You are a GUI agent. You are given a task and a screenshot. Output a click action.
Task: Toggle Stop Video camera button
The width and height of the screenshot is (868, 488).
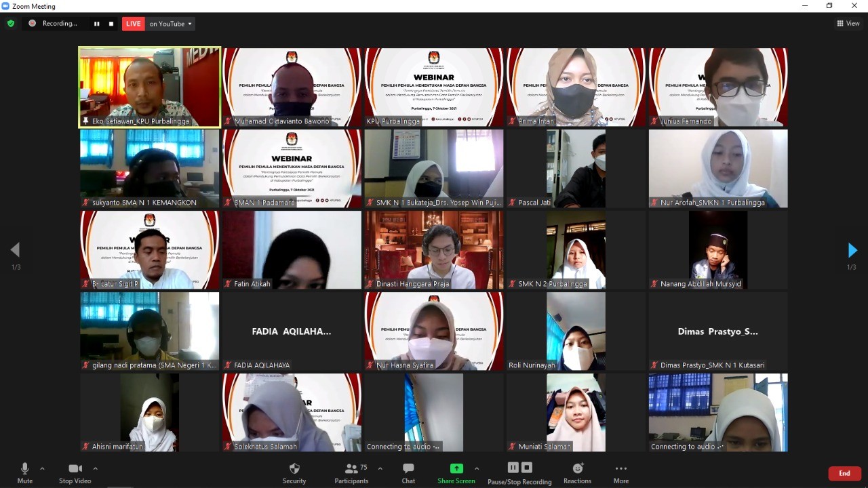(75, 469)
